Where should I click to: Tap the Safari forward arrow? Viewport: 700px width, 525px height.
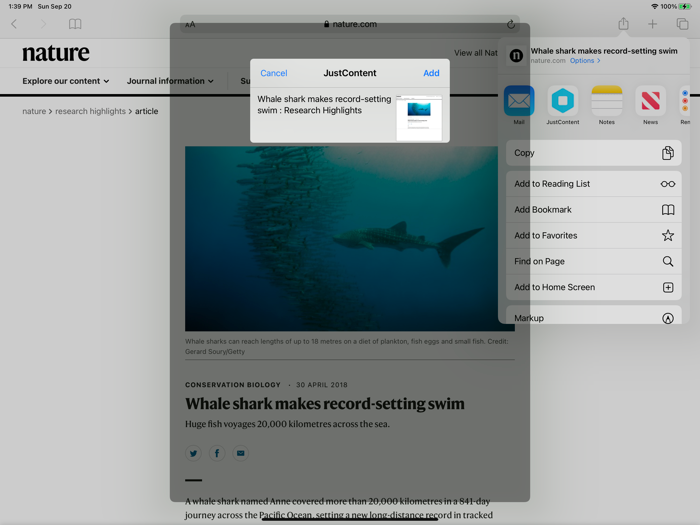coord(43,24)
